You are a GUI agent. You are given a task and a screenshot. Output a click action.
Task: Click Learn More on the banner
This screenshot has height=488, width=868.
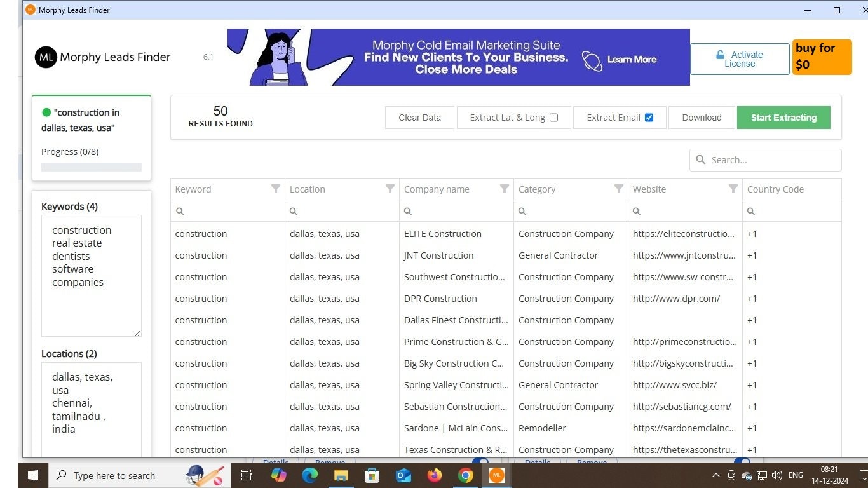pyautogui.click(x=632, y=60)
